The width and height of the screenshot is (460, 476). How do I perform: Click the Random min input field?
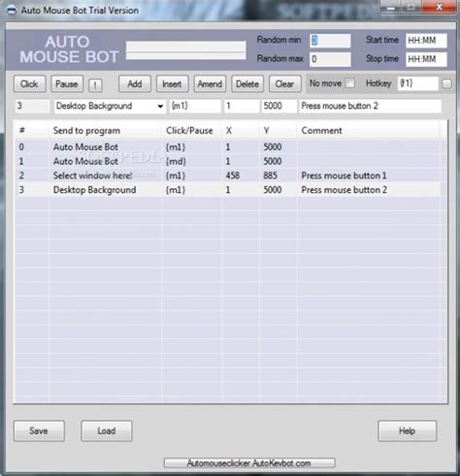[x=330, y=41]
